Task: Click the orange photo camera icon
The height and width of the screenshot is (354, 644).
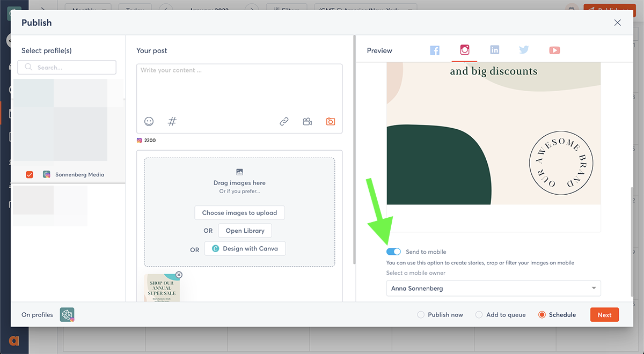Action: pyautogui.click(x=331, y=122)
